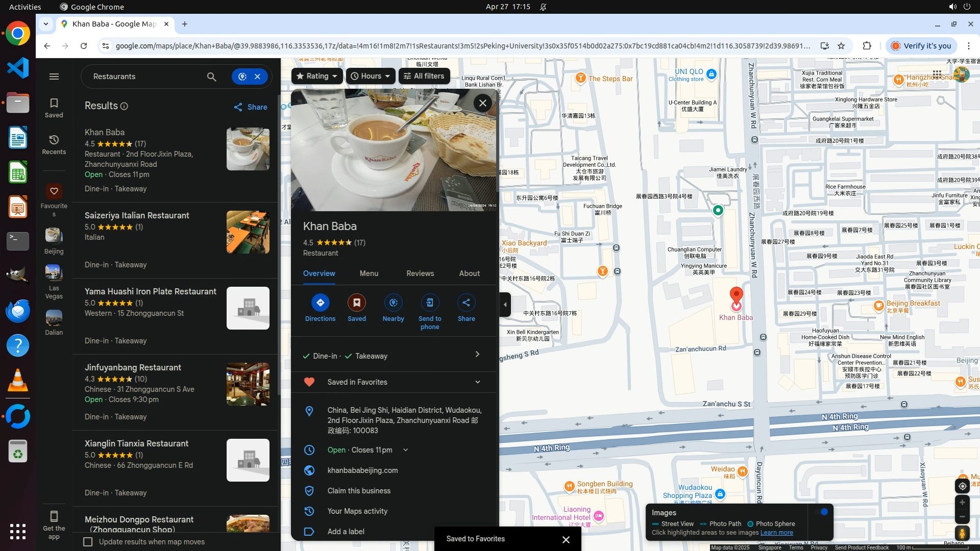The width and height of the screenshot is (980, 551).
Task: Click the zoom in map control
Action: [x=962, y=503]
